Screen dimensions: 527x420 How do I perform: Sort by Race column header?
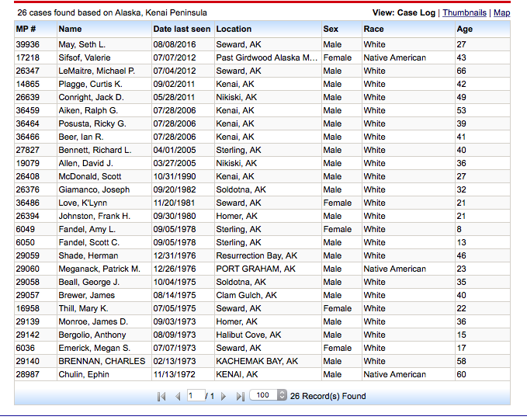(373, 29)
